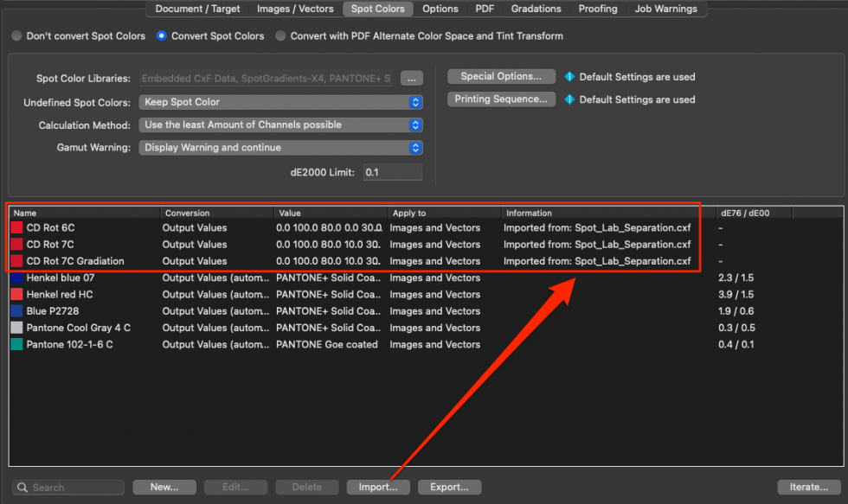Click the Iterate button

tap(808, 487)
